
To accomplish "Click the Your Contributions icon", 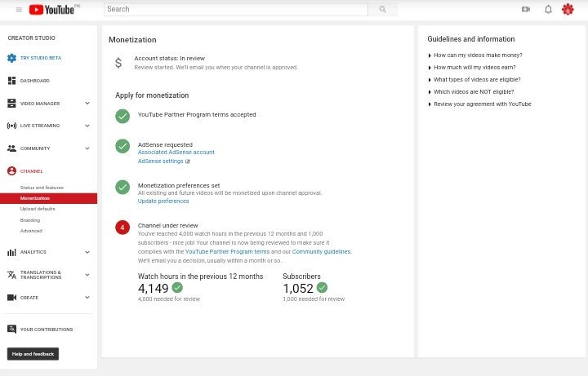I will (x=11, y=330).
